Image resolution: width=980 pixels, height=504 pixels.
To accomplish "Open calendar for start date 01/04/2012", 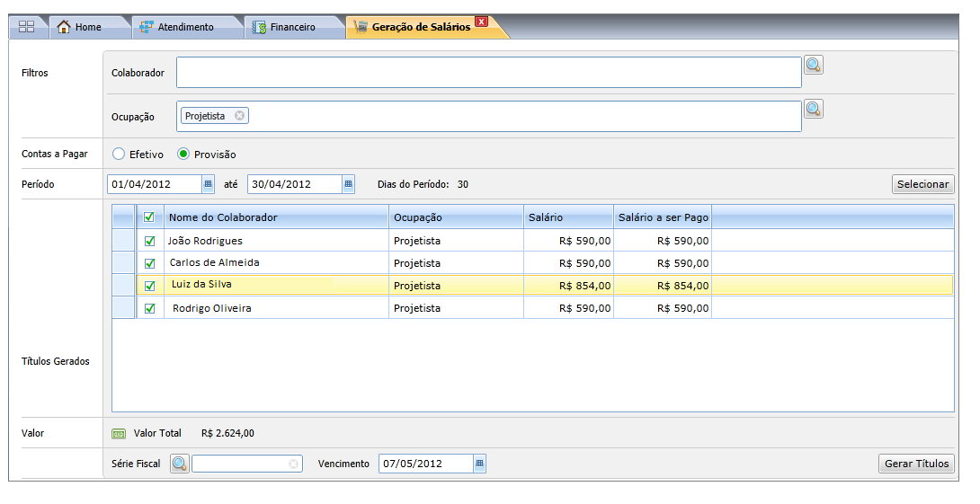I will (x=209, y=184).
